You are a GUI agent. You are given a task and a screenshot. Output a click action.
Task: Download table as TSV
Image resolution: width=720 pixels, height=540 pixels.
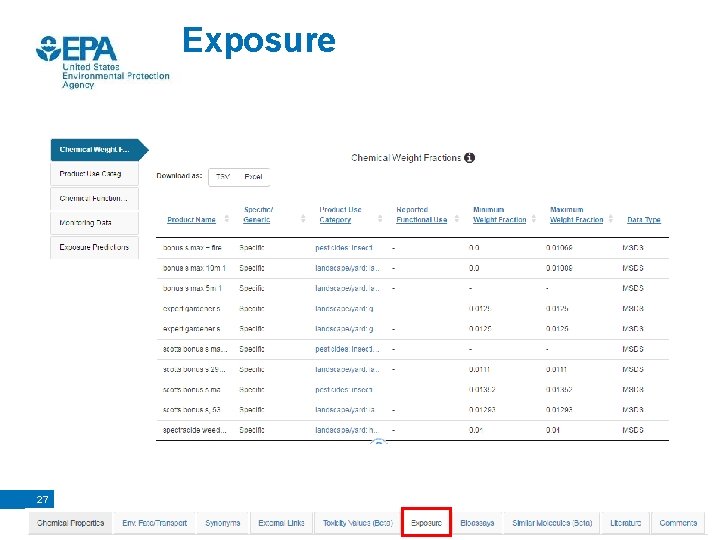[x=223, y=177]
